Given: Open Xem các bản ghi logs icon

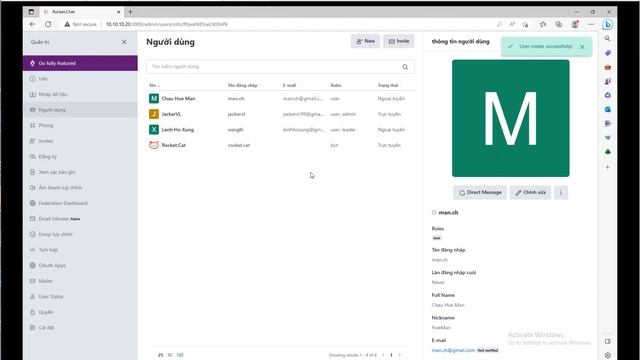Looking at the screenshot, I should [33, 172].
